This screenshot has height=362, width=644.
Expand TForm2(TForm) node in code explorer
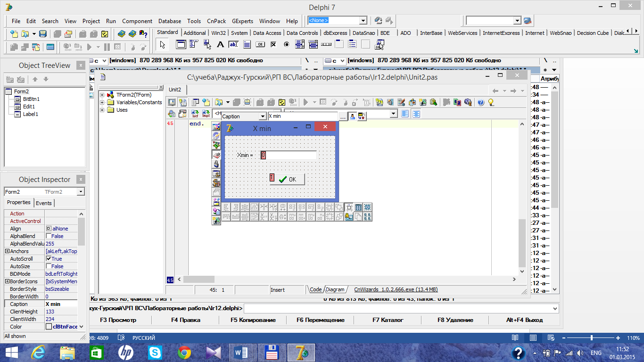pos(102,95)
